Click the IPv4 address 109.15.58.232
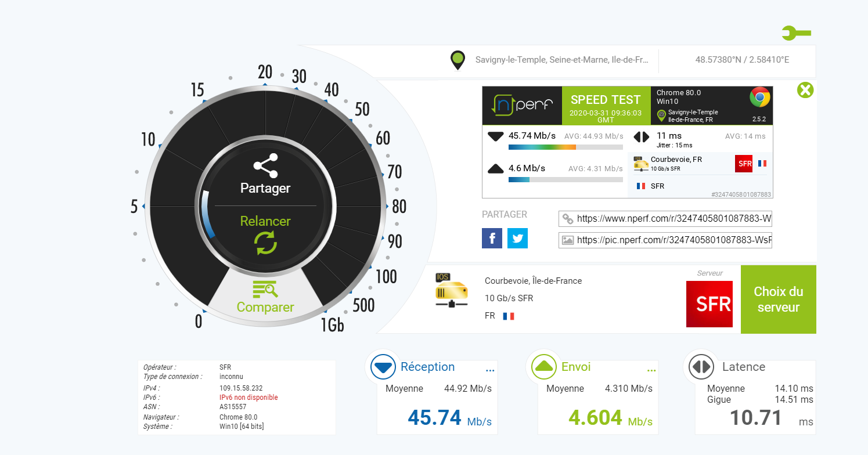This screenshot has height=455, width=868. [x=241, y=388]
